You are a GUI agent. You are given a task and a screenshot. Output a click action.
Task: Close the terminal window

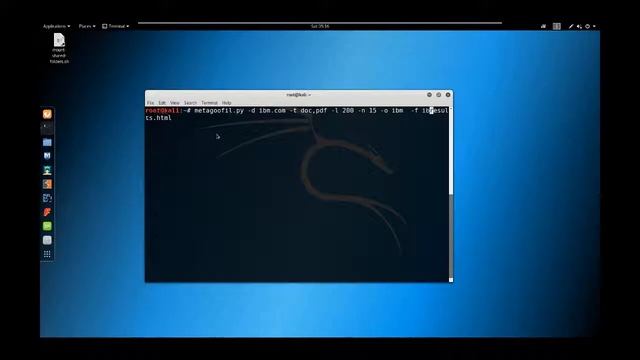click(x=448, y=95)
